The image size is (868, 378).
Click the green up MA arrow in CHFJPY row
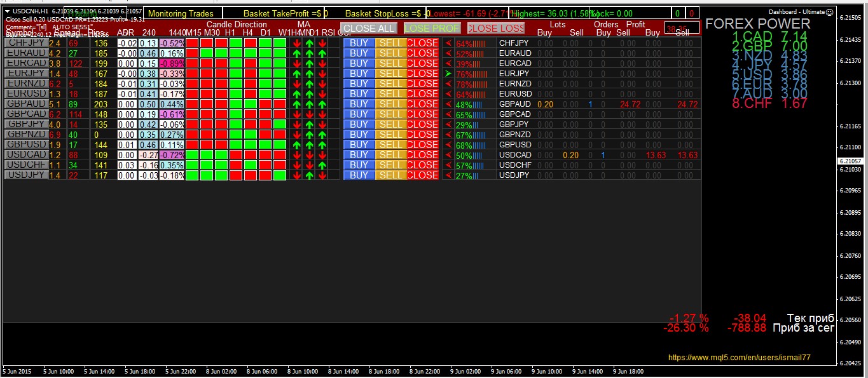click(309, 43)
